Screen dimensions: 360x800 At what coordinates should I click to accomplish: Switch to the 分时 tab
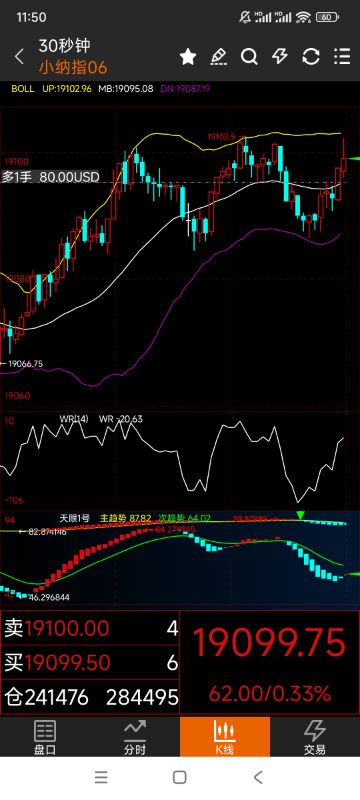(x=135, y=736)
